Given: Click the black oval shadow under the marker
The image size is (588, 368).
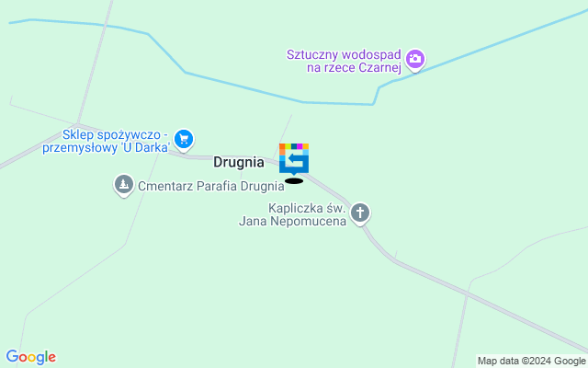Looking at the screenshot, I should click(294, 181).
